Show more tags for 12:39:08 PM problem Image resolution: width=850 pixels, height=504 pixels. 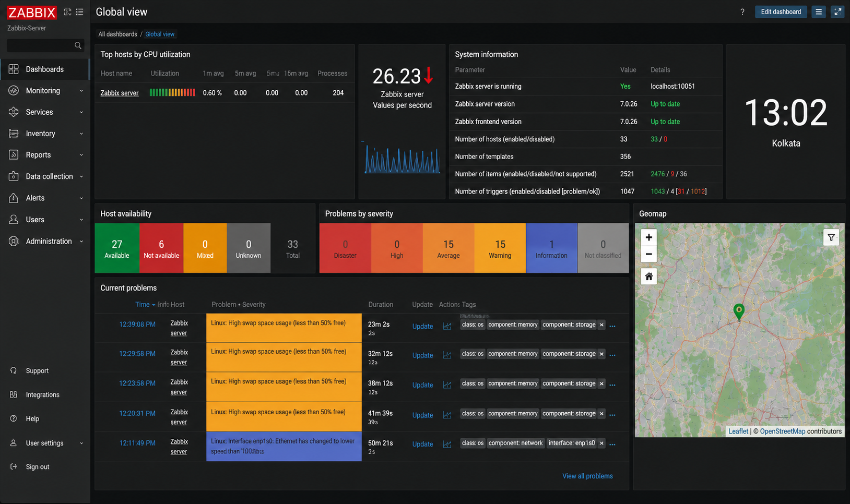[612, 326]
